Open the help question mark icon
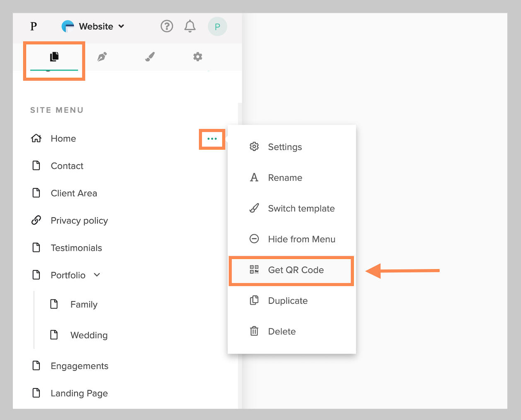This screenshot has width=521, height=420. point(166,27)
